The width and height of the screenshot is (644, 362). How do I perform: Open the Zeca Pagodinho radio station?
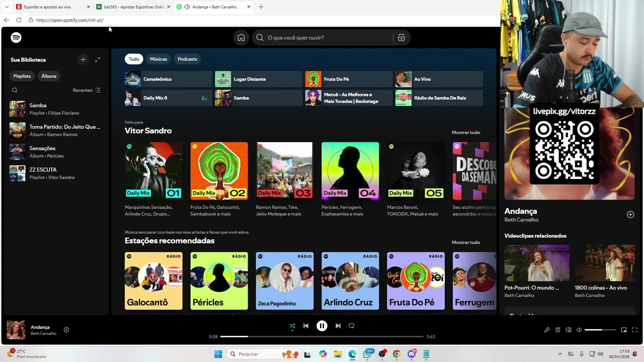(x=285, y=281)
